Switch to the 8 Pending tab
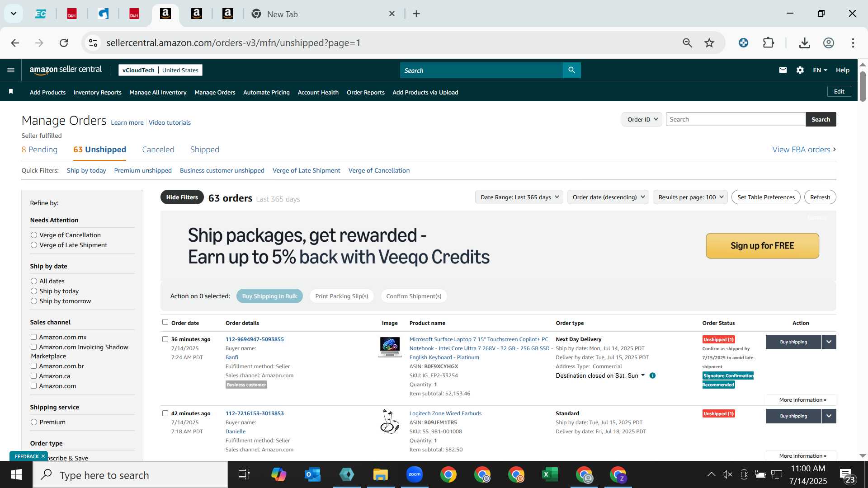This screenshot has width=868, height=488. pyautogui.click(x=39, y=150)
